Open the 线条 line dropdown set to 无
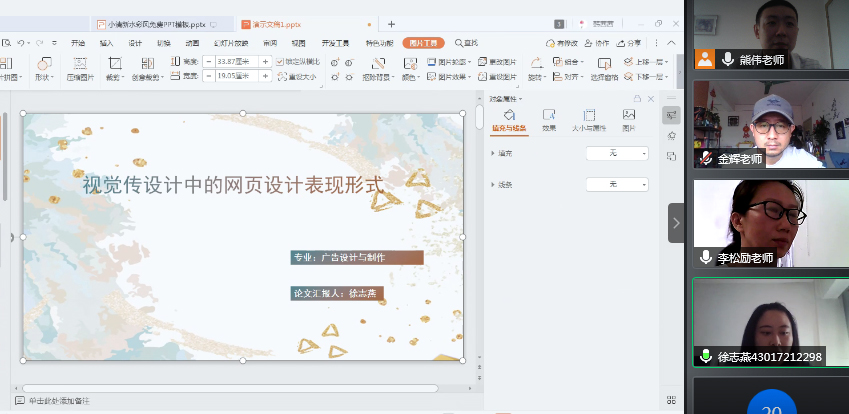The image size is (849, 414). 616,184
